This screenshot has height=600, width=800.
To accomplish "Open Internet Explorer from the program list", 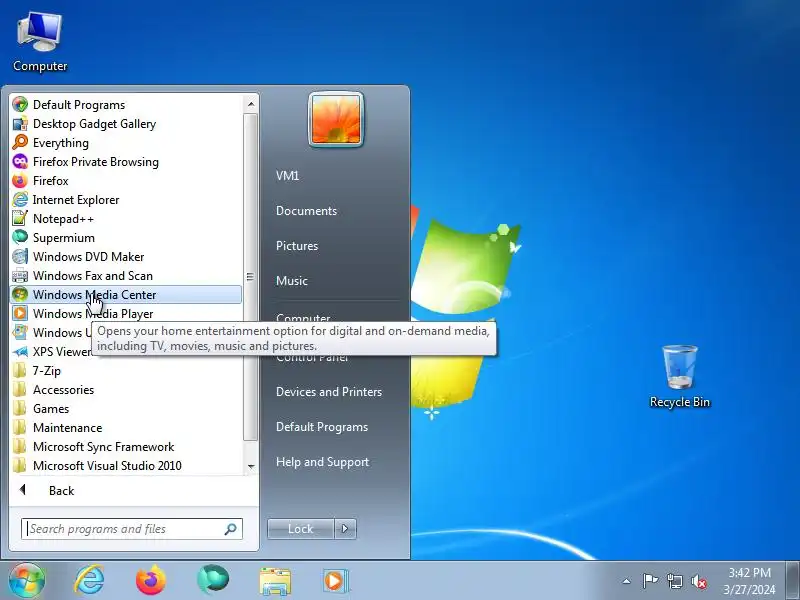I will [x=126, y=199].
